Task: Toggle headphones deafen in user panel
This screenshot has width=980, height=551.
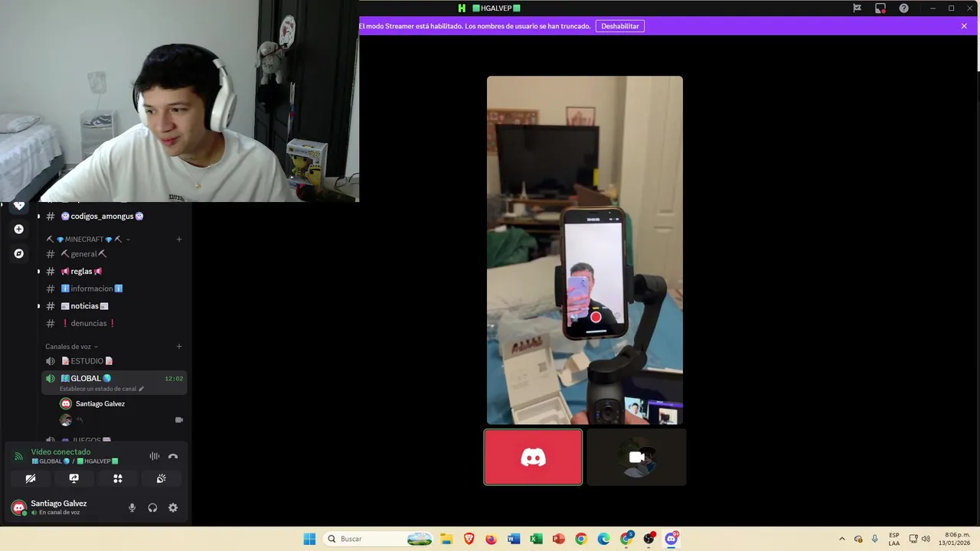Action: coord(152,507)
